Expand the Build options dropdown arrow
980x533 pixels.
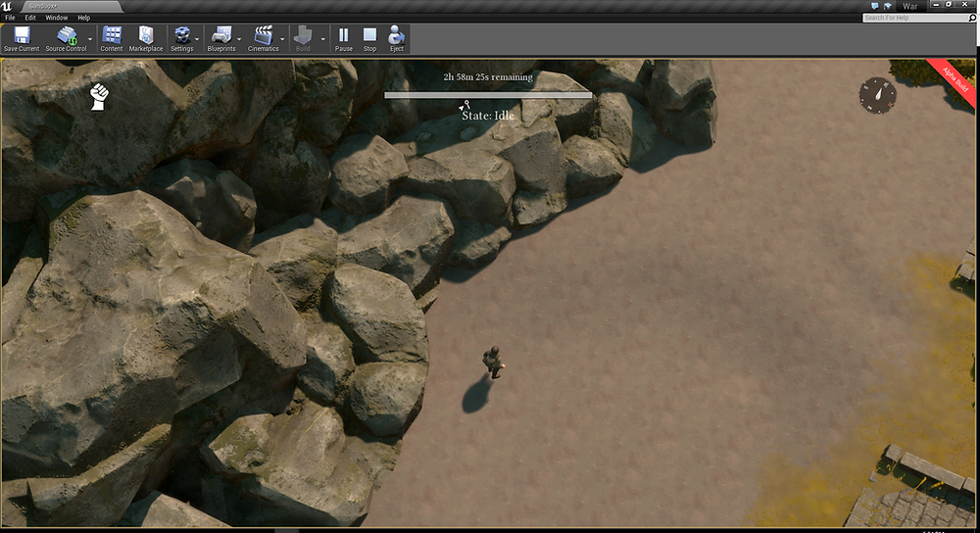click(323, 39)
